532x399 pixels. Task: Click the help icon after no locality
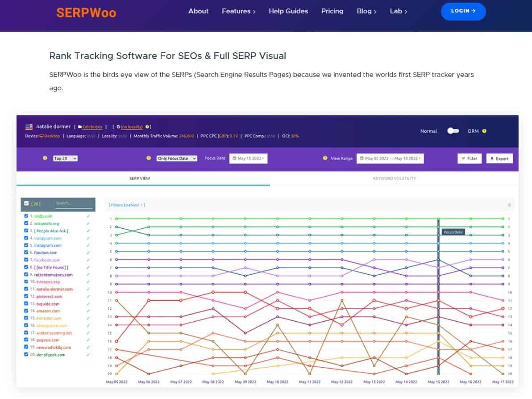point(147,126)
